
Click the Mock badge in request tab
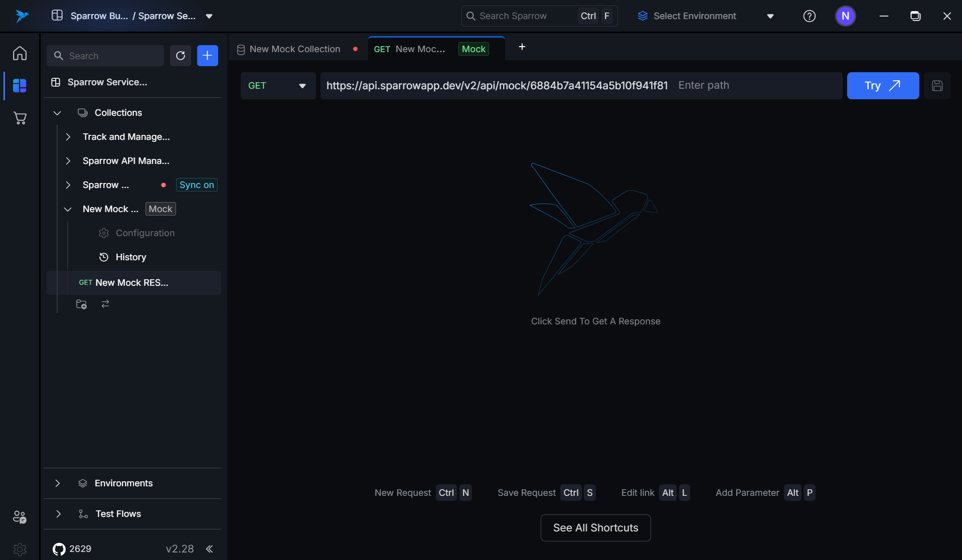(x=473, y=49)
